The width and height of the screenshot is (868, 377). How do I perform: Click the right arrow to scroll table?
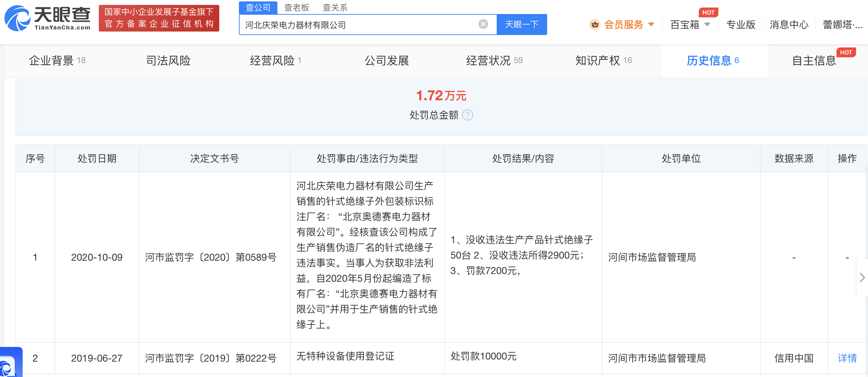click(x=862, y=277)
